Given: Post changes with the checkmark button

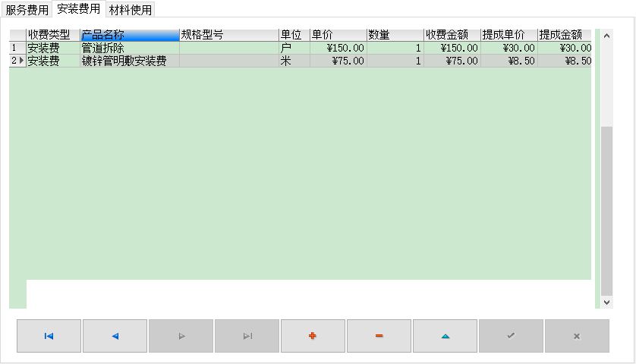Looking at the screenshot, I should [511, 336].
